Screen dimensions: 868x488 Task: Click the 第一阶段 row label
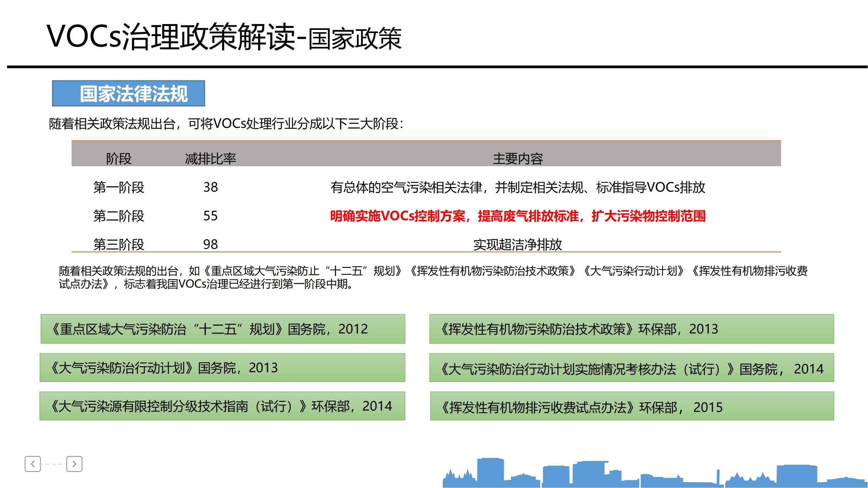click(118, 187)
